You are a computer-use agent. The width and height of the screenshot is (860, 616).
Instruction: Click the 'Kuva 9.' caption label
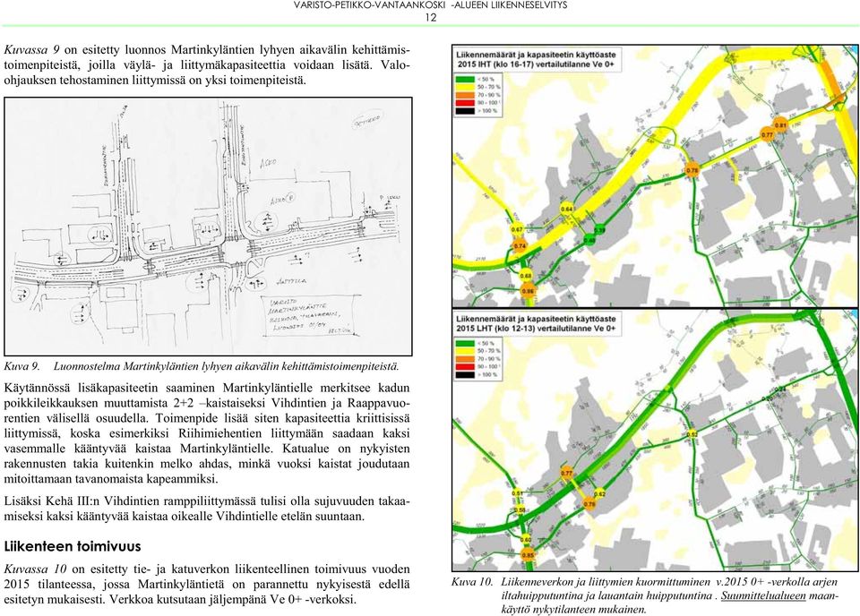click(21, 366)
